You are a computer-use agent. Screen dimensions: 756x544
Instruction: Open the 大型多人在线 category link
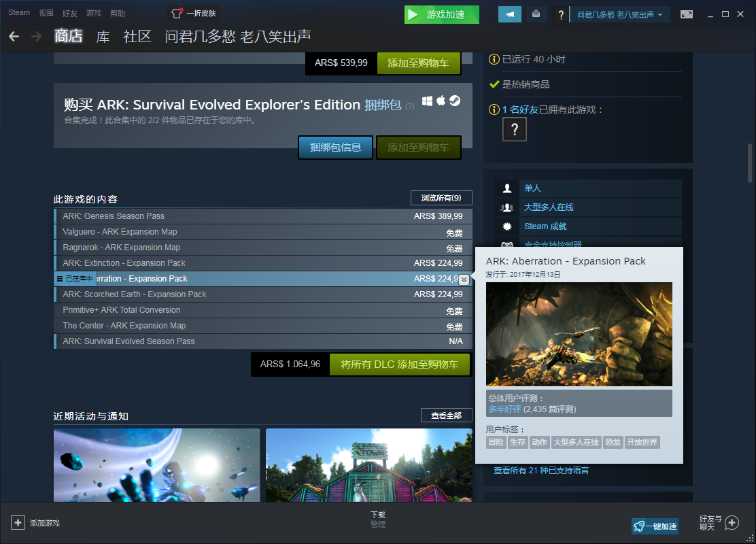[x=549, y=207]
